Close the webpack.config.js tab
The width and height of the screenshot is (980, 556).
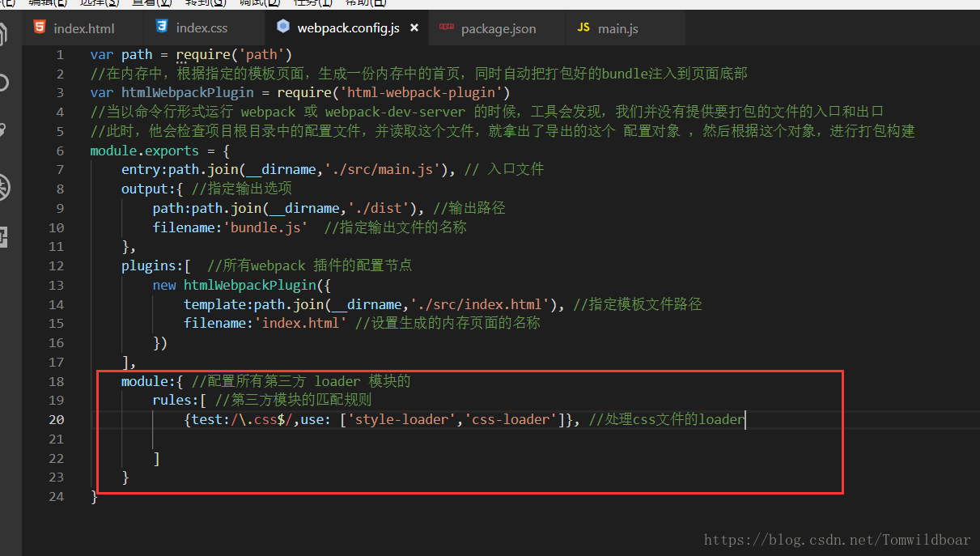[414, 27]
